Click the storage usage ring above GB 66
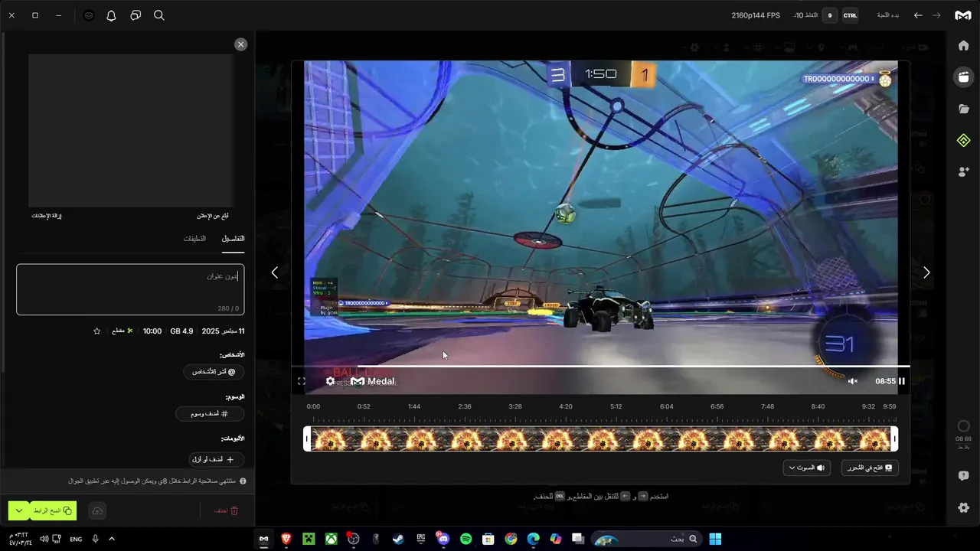 tap(963, 426)
